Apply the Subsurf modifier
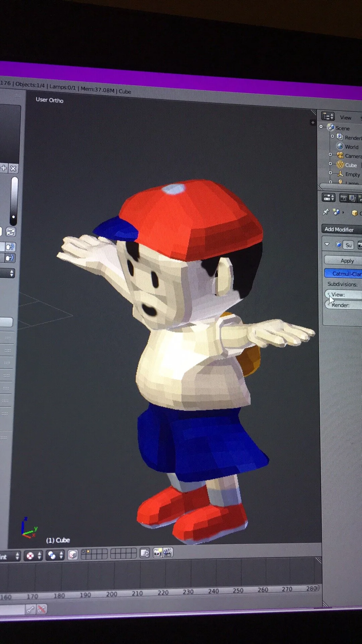 (x=343, y=261)
